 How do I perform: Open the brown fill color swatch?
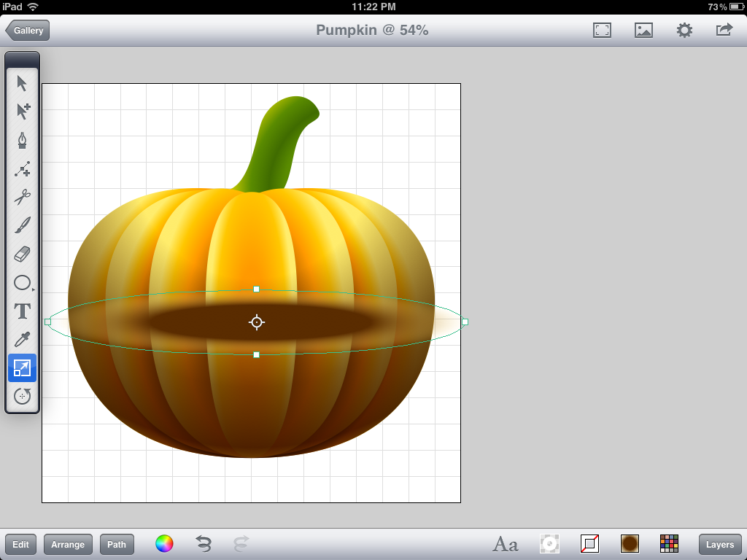[629, 544]
